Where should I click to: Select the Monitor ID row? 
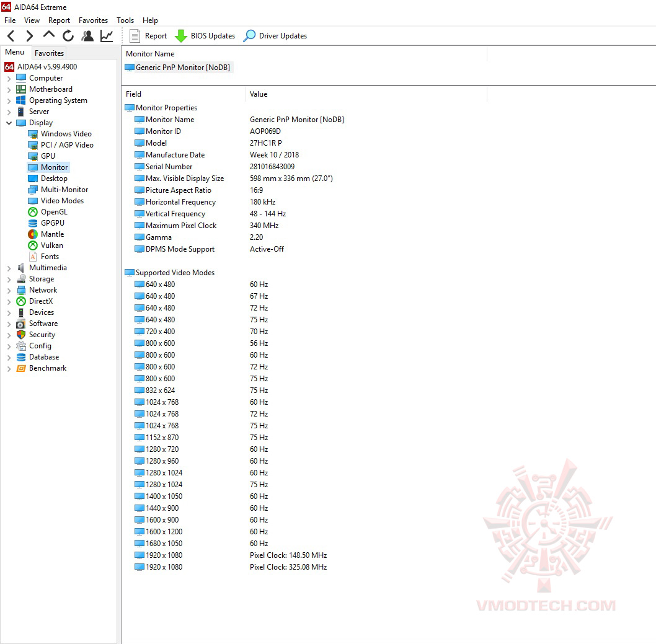click(306, 131)
